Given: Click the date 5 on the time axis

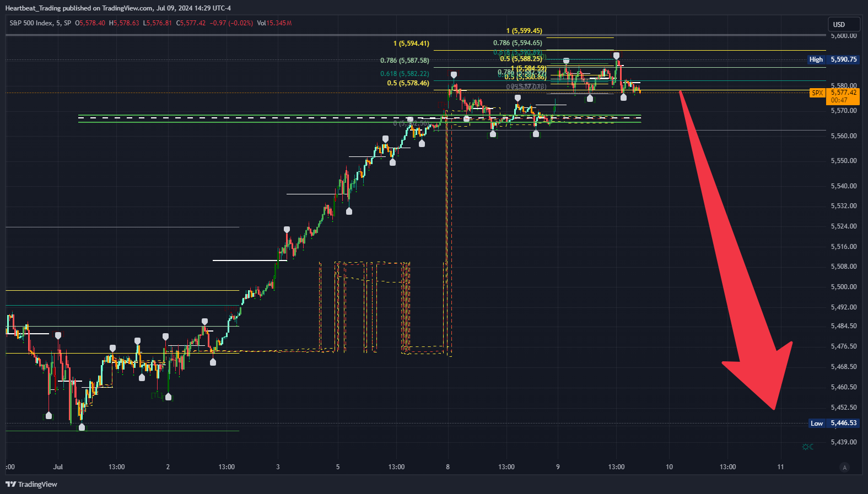Looking at the screenshot, I should click(338, 467).
